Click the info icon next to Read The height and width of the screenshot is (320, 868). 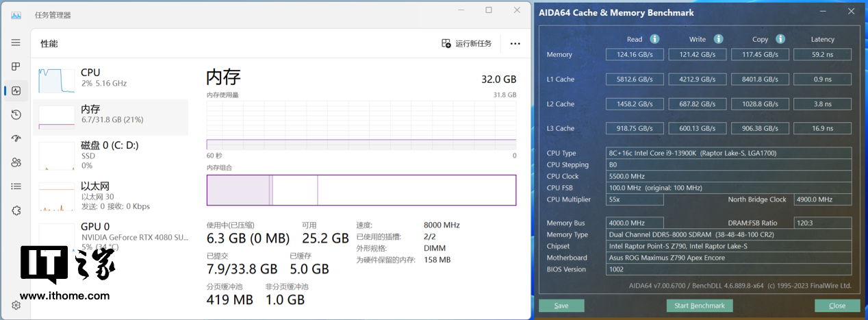pos(654,39)
